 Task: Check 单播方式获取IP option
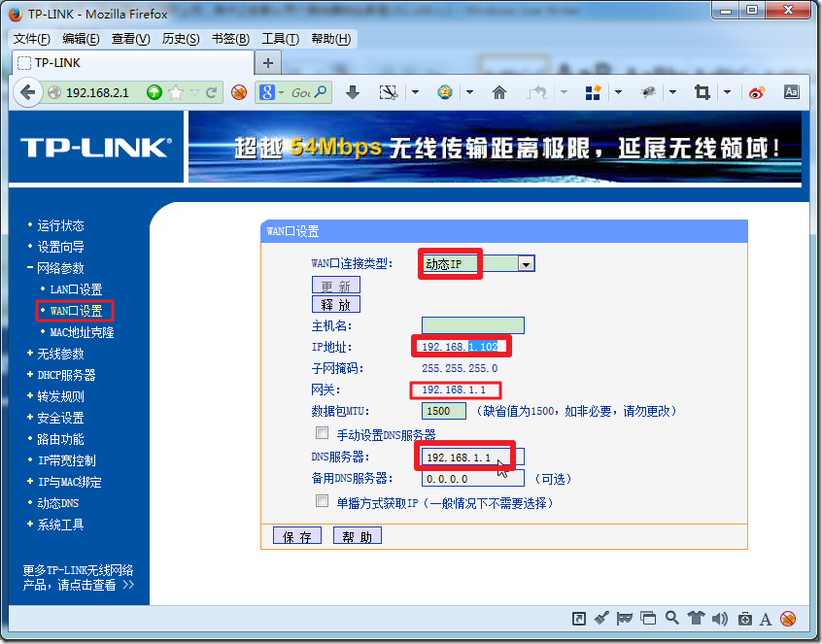tap(322, 500)
